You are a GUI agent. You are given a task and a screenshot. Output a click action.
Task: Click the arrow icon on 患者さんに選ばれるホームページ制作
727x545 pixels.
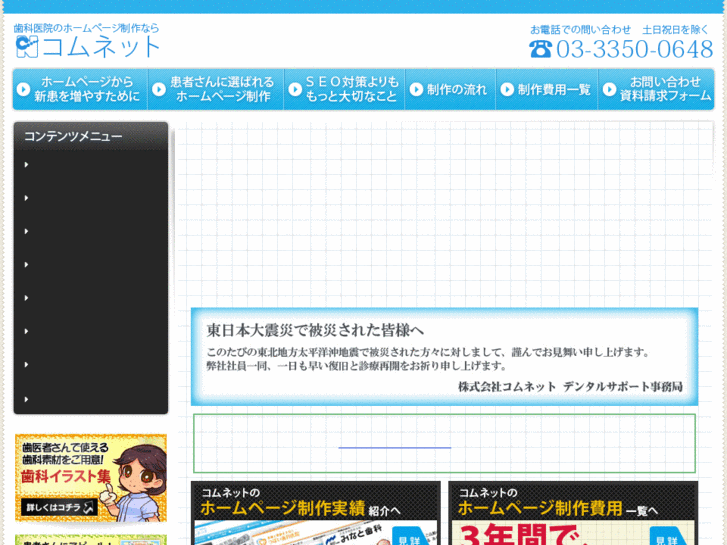(159, 90)
